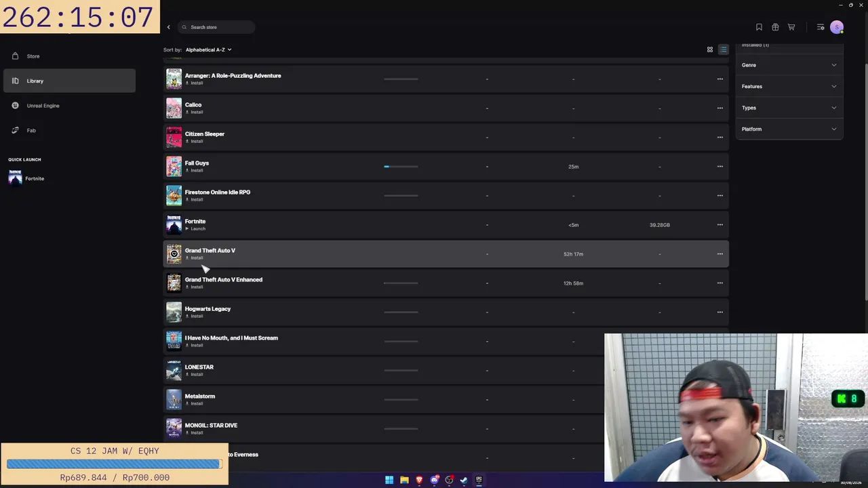This screenshot has width=868, height=488.
Task: Install Hogwarts Legacy
Action: pos(195,317)
